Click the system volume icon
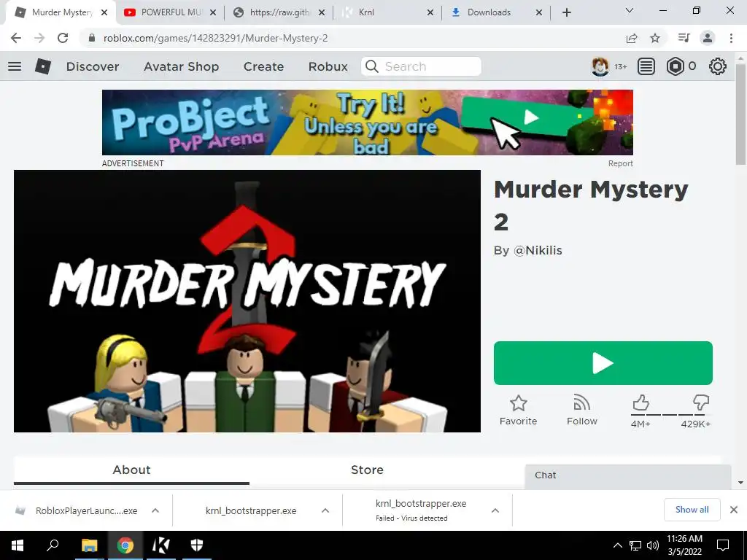The height and width of the screenshot is (560, 747). (x=653, y=545)
